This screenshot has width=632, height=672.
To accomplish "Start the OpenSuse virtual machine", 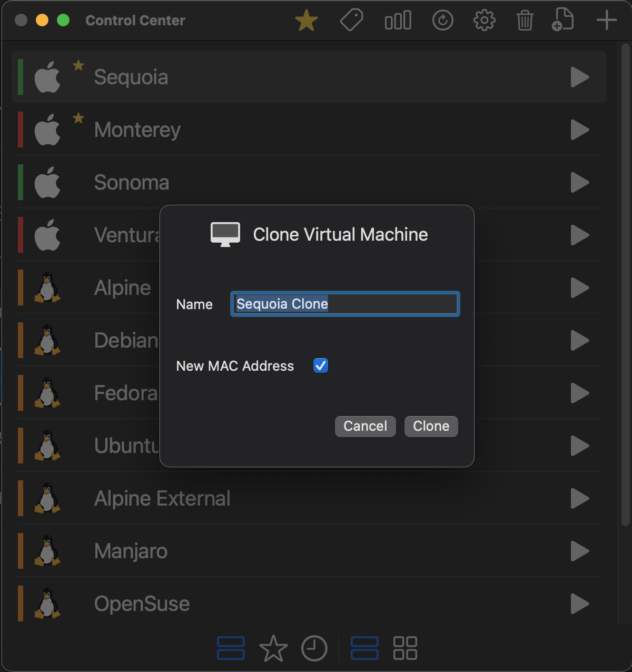I will 580,604.
